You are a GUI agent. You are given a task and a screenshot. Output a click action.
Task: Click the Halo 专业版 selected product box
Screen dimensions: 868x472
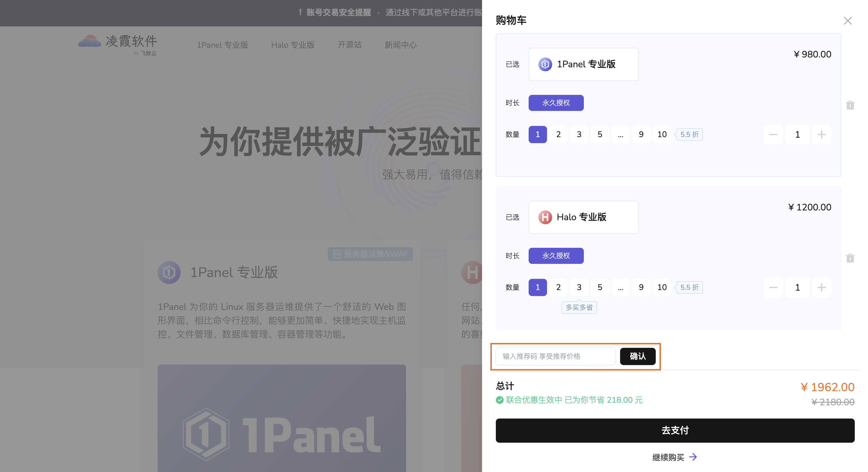click(x=584, y=217)
